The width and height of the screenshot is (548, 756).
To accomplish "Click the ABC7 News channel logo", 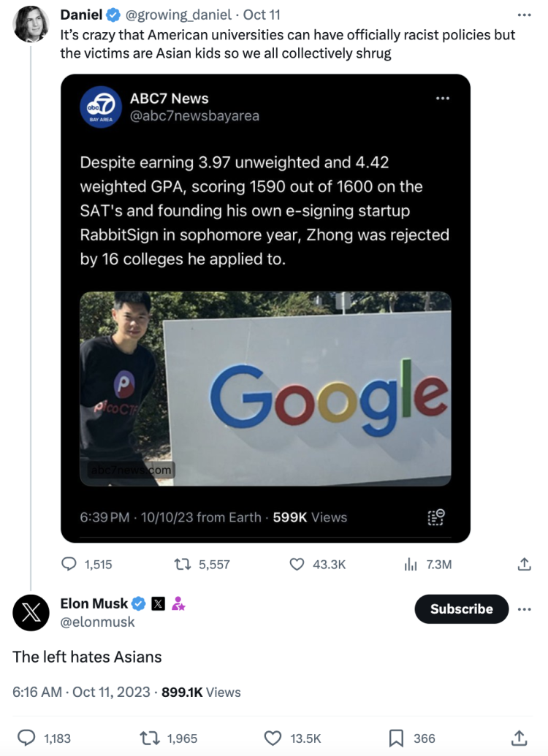I will [x=100, y=107].
